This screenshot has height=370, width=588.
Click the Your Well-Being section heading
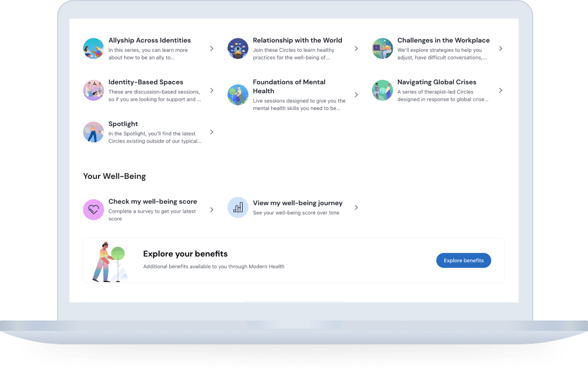pos(114,176)
